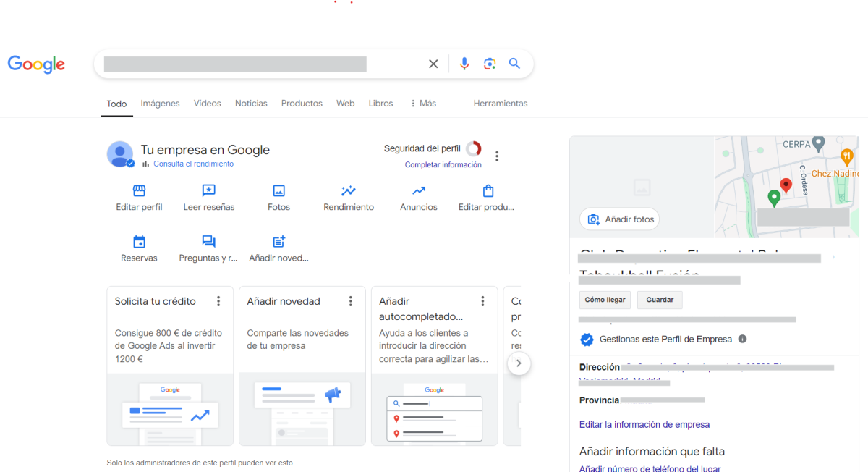The height and width of the screenshot is (472, 868).
Task: Click the Google logo
Action: click(x=36, y=64)
